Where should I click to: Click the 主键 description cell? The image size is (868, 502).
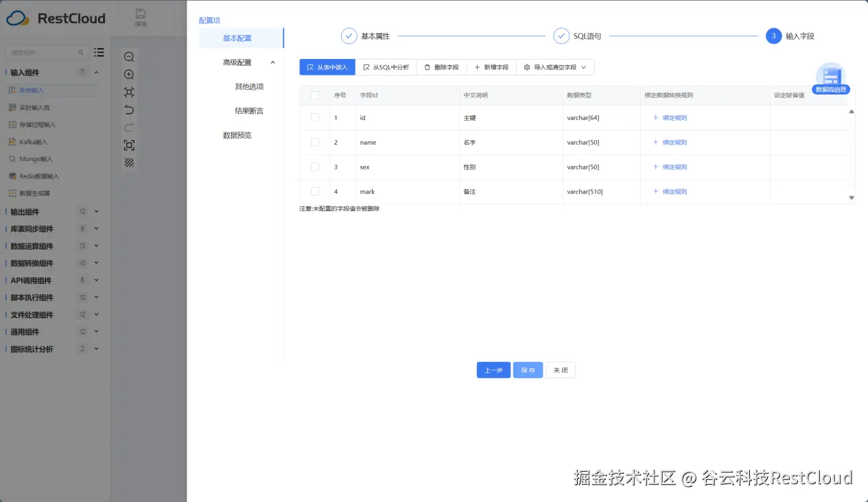point(511,118)
